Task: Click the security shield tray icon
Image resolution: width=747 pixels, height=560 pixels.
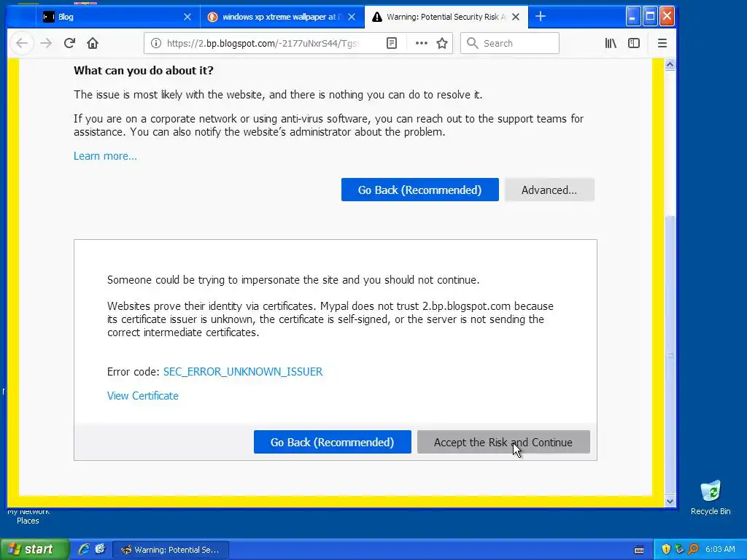Action: [666, 550]
